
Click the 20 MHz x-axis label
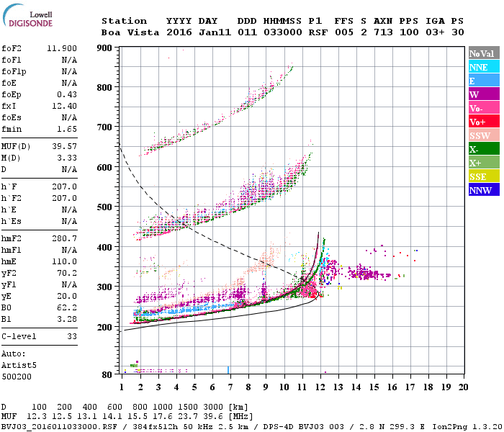click(x=463, y=387)
